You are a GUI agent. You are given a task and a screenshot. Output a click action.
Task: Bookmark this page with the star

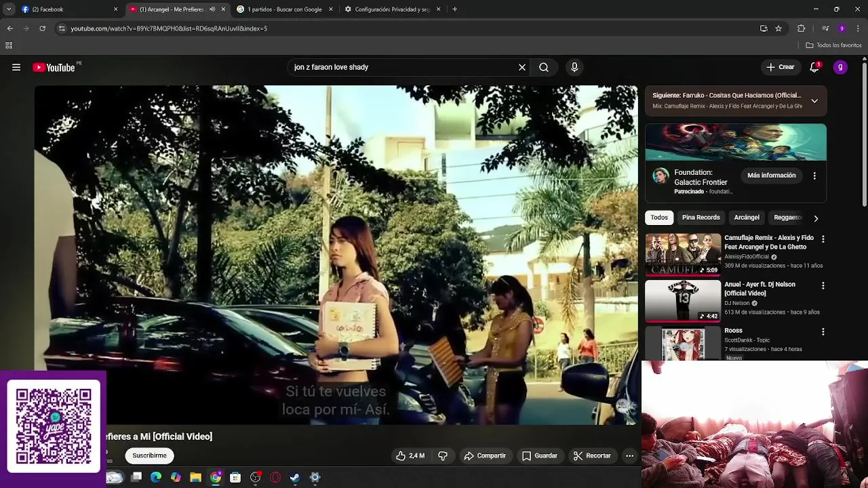[778, 28]
